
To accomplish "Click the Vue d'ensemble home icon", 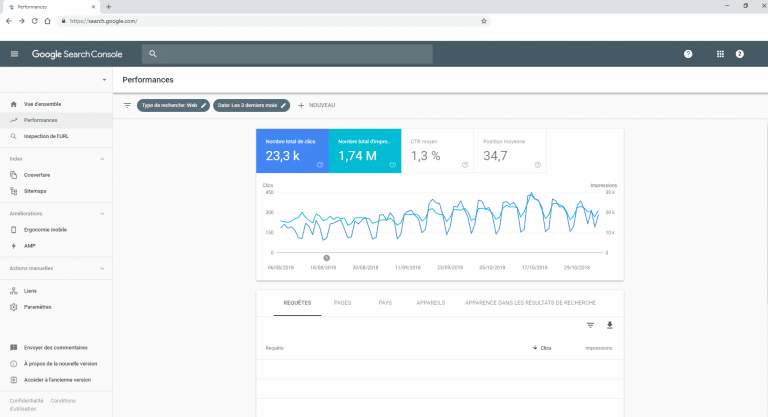I will (14, 104).
